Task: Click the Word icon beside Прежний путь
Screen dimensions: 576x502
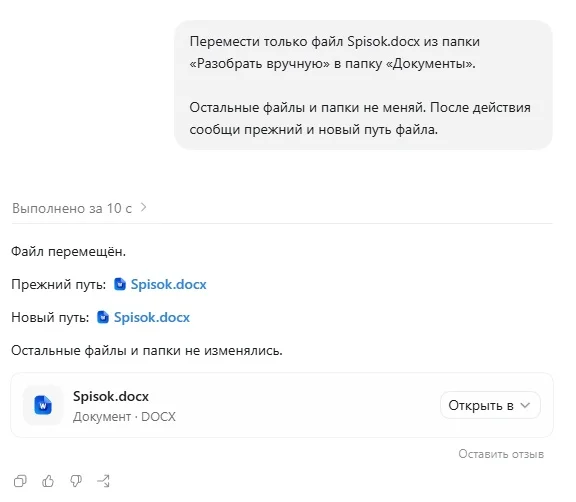Action: coord(120,284)
